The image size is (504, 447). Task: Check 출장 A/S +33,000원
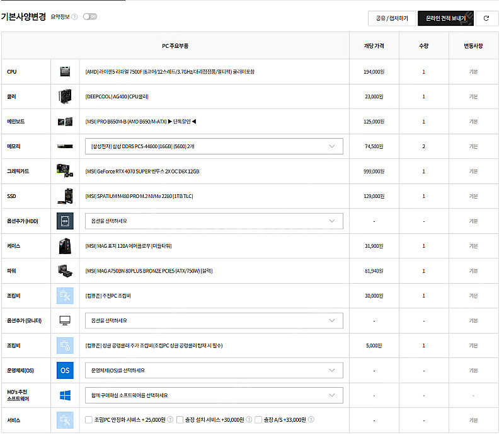click(x=258, y=420)
